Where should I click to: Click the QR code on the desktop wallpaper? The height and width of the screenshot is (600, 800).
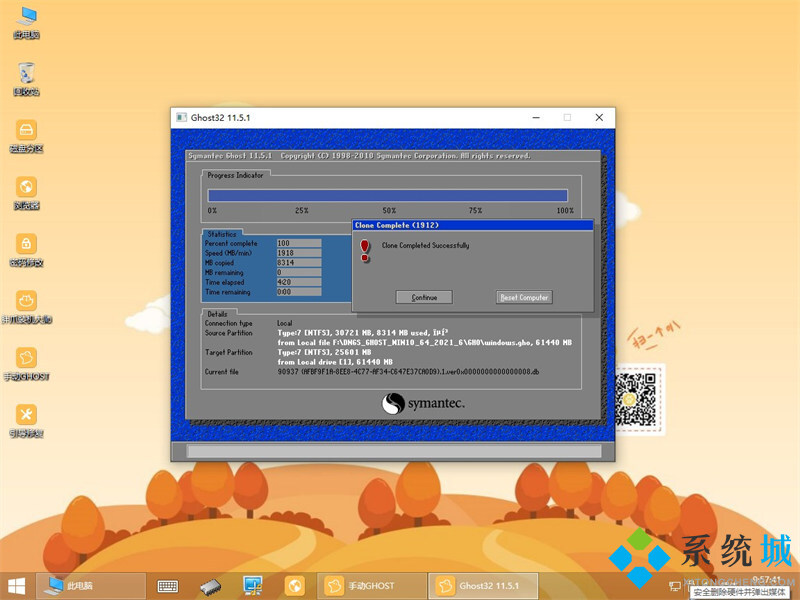tap(635, 399)
